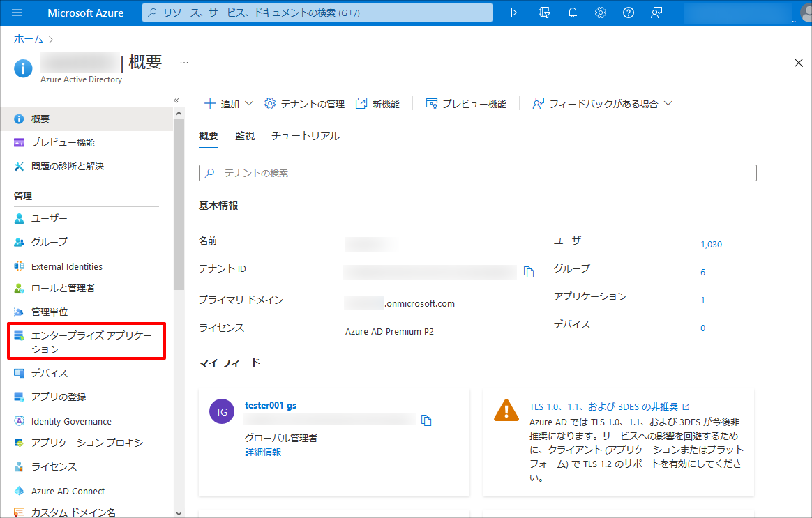Select the 概要 tab
The height and width of the screenshot is (518, 812).
pos(208,135)
